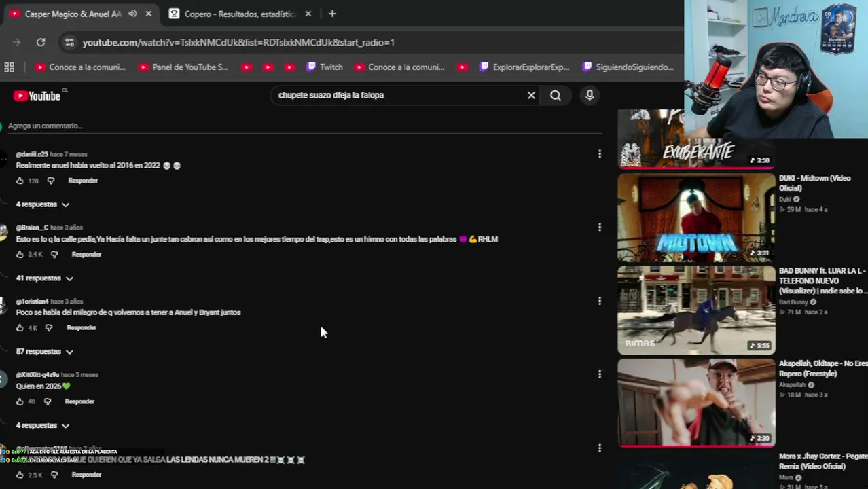
Task: Switch to the Copero - Resultados tab
Action: coord(240,14)
